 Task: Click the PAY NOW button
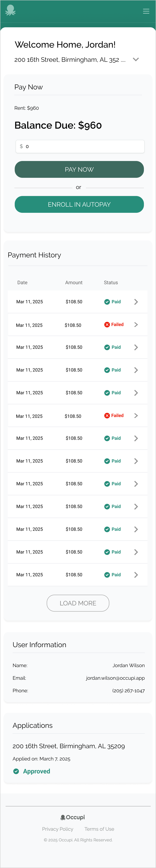click(x=79, y=169)
